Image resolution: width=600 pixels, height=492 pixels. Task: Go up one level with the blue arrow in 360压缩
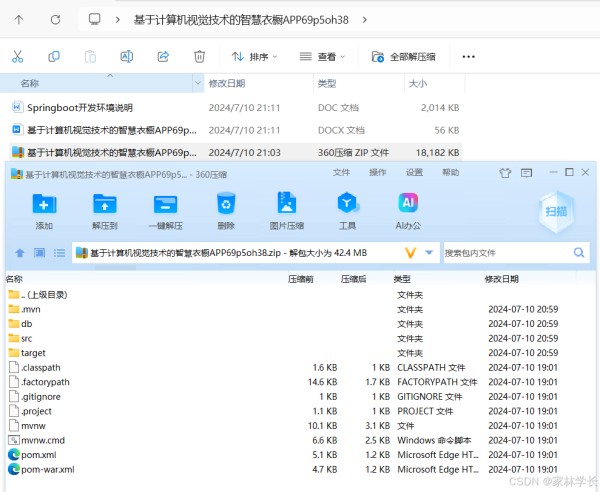coord(20,253)
